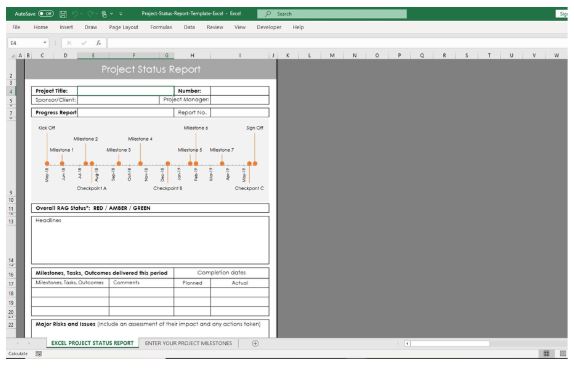This screenshot has width=574, height=371.
Task: Open the Developer tab
Action: coord(269,27)
